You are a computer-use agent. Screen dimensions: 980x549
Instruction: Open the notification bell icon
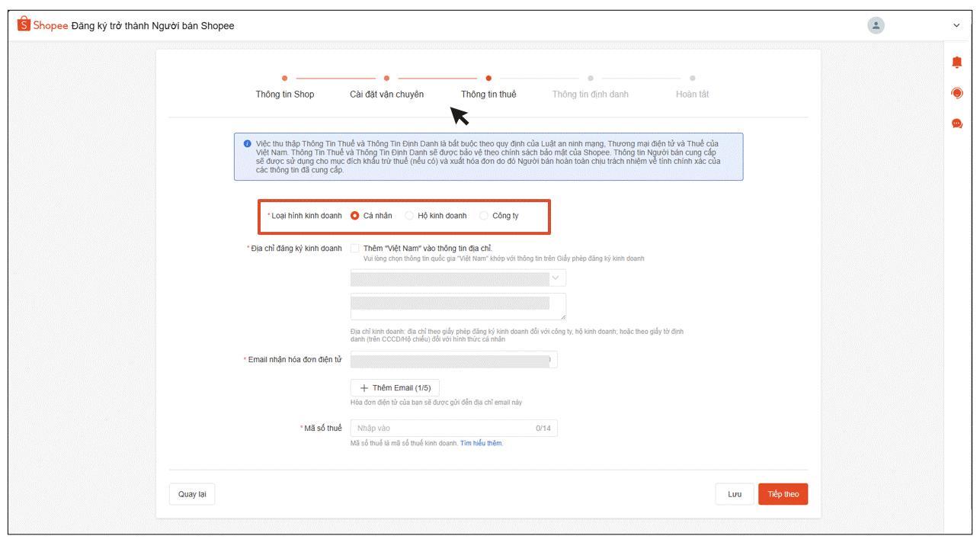[x=957, y=63]
